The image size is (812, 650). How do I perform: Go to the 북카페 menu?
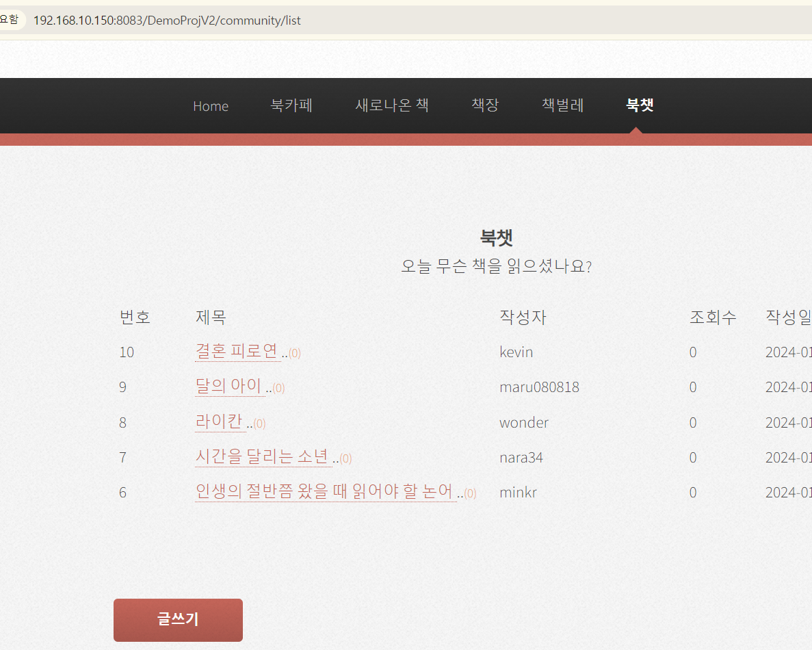[291, 105]
